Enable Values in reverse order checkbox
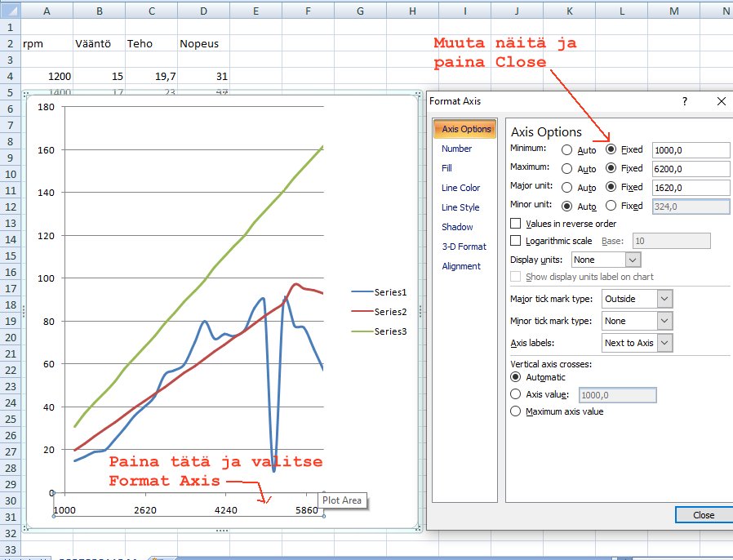This screenshot has height=560, width=733. [516, 223]
